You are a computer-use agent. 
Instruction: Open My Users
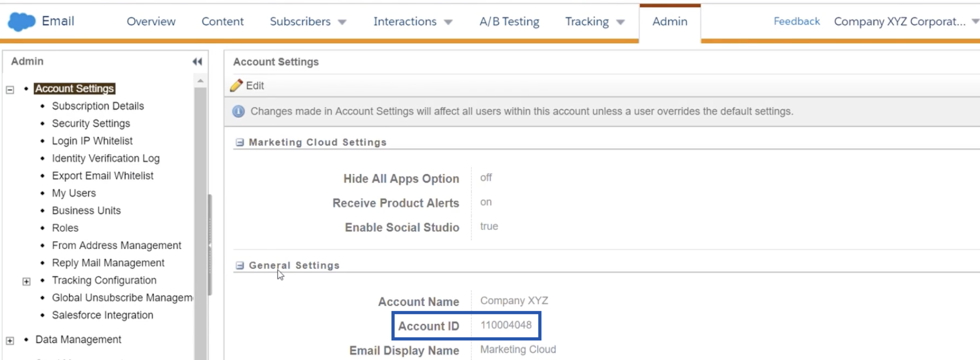(74, 193)
